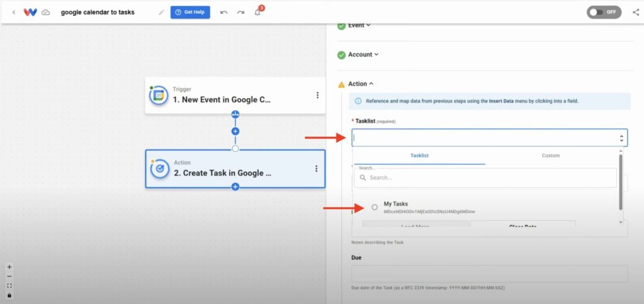The height and width of the screenshot is (304, 644).
Task: Lock the canvas with padlock icon
Action: (x=9, y=295)
